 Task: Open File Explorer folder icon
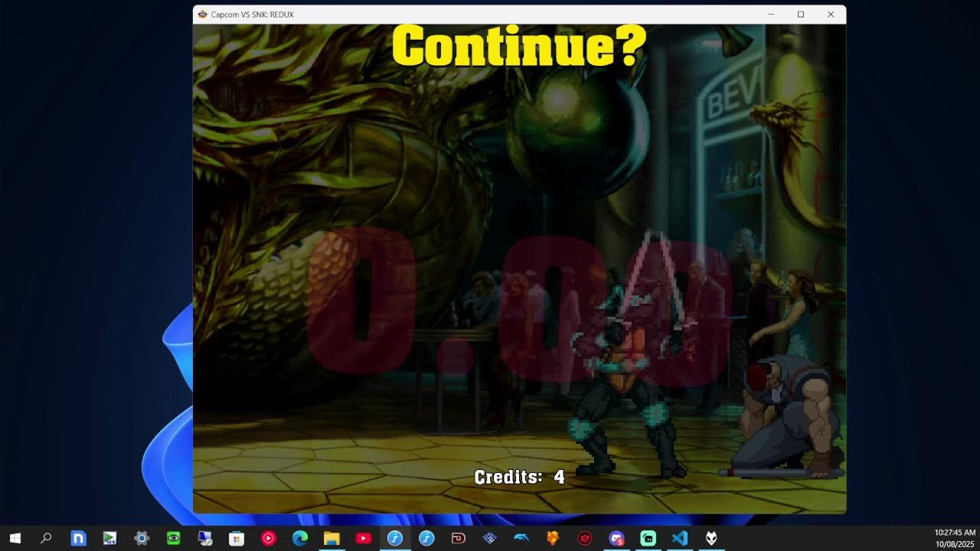pos(332,538)
